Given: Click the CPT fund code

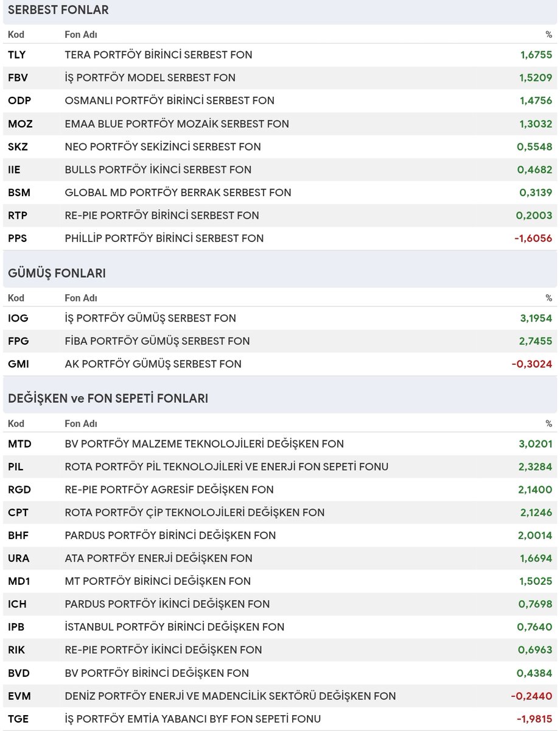Looking at the screenshot, I should [x=18, y=513].
